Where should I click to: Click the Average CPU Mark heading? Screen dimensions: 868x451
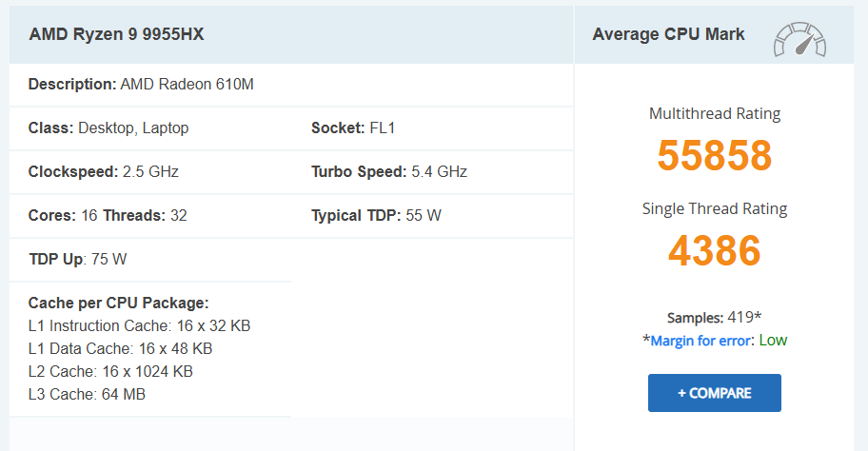tap(668, 34)
